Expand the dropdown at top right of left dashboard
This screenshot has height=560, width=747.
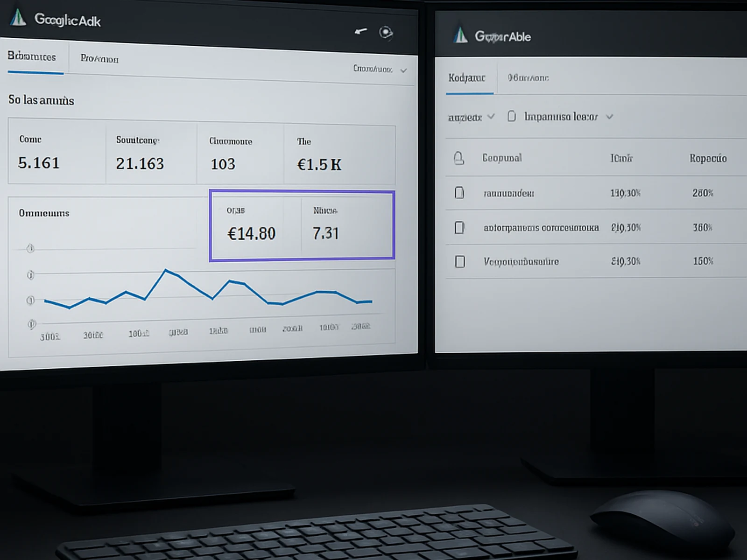[x=403, y=70]
